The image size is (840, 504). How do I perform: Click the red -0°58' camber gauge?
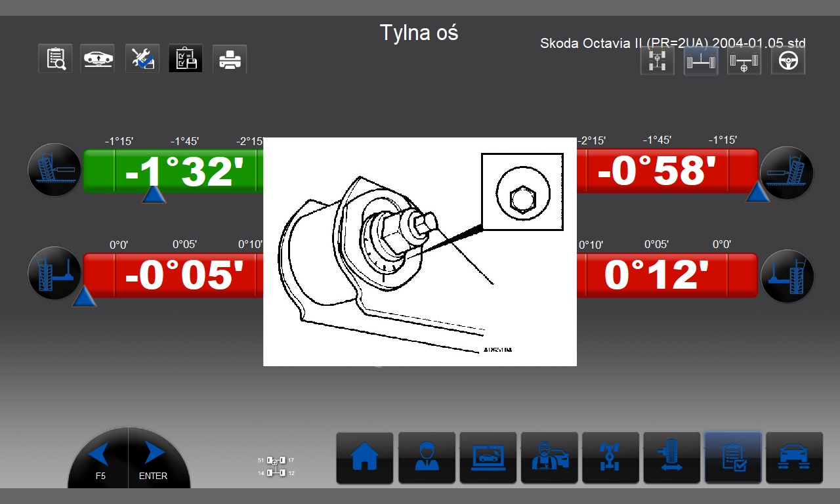tap(667, 171)
